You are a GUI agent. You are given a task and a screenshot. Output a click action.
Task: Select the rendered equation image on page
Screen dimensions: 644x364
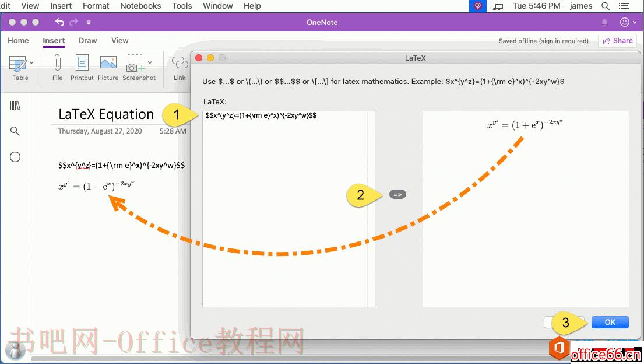click(97, 185)
